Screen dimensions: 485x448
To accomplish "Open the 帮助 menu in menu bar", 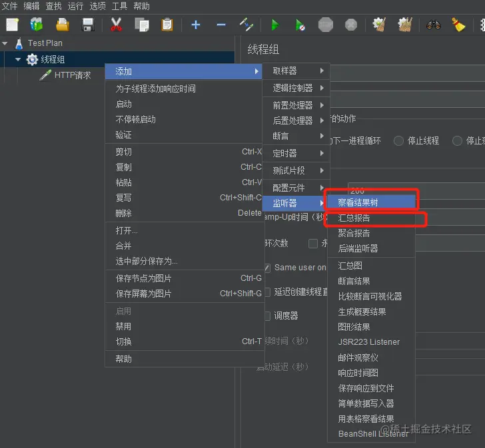I will click(142, 6).
